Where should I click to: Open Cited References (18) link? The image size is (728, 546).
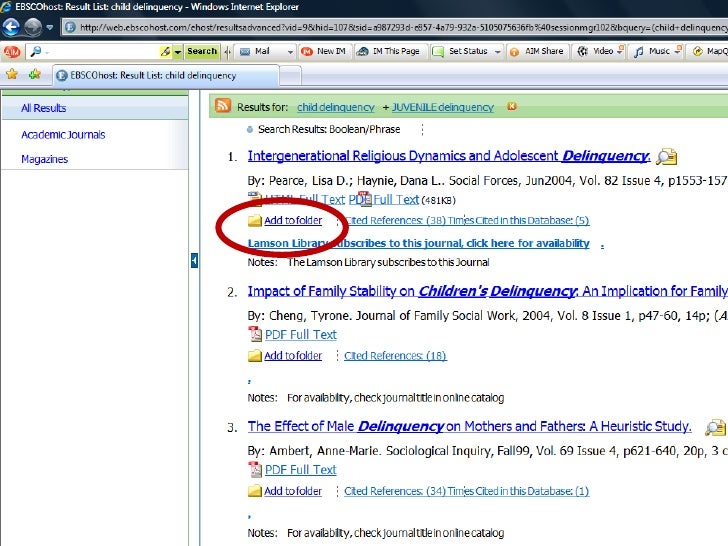click(x=395, y=356)
